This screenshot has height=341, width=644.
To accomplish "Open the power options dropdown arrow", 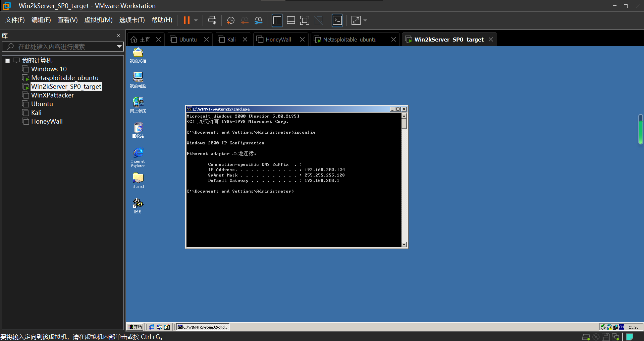I will click(196, 20).
